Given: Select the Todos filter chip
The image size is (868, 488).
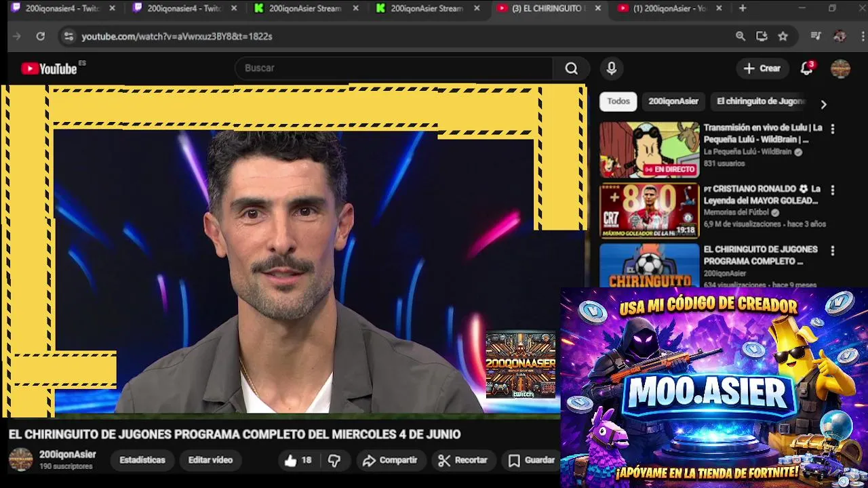Looking at the screenshot, I should tap(618, 102).
